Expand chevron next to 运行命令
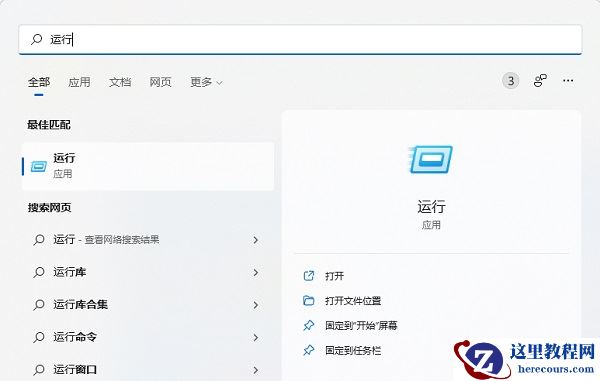Screen dimensions: 600x381 256,337
